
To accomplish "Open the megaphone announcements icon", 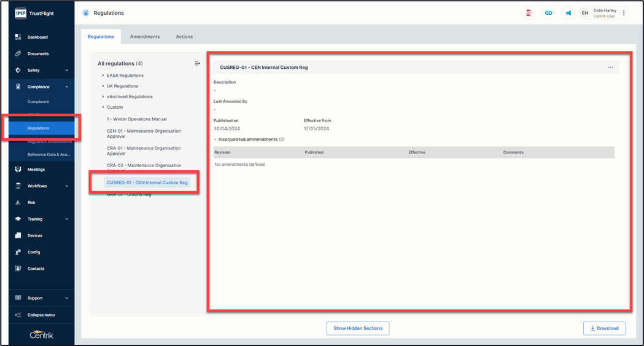I will 568,13.
